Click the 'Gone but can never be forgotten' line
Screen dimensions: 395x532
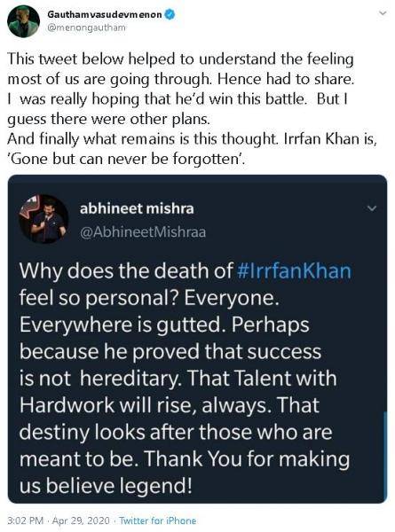[125, 159]
